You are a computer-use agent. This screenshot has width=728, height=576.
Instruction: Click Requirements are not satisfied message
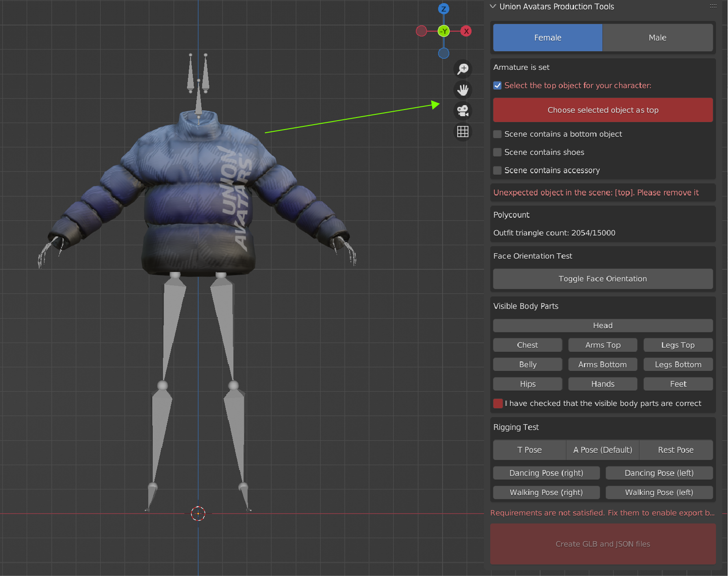602,513
